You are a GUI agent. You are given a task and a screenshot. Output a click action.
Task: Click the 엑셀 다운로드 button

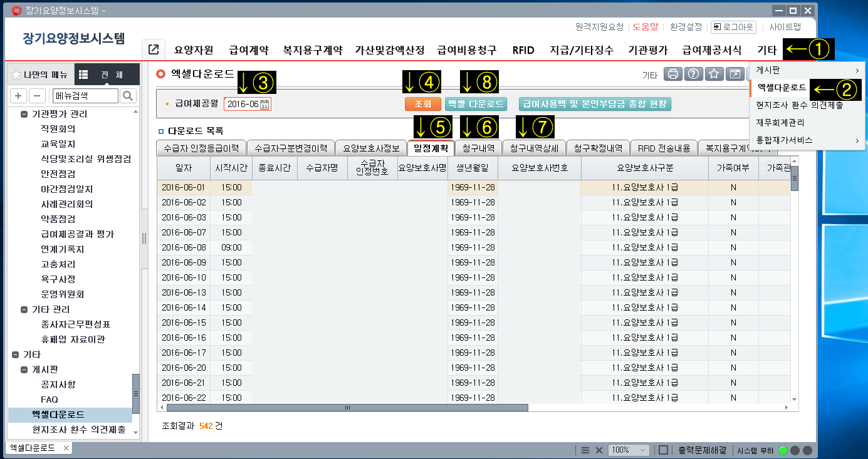(476, 104)
